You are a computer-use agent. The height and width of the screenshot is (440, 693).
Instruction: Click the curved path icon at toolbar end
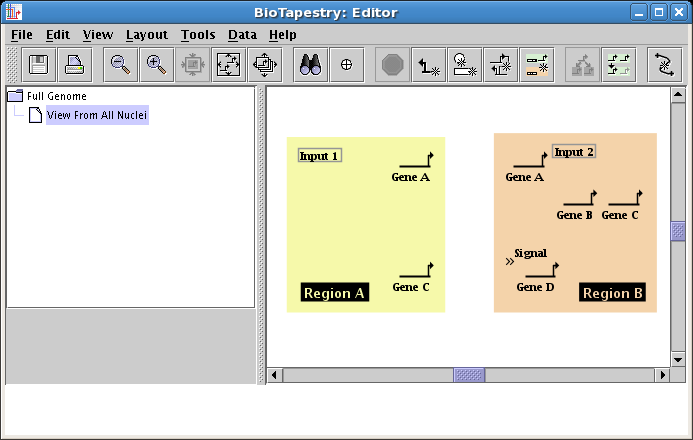pyautogui.click(x=664, y=65)
